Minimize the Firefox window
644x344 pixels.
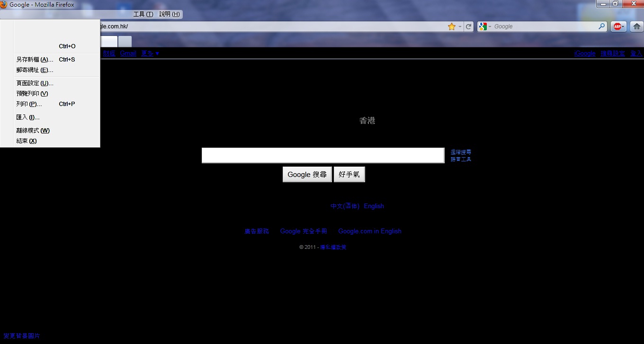pyautogui.click(x=603, y=4)
